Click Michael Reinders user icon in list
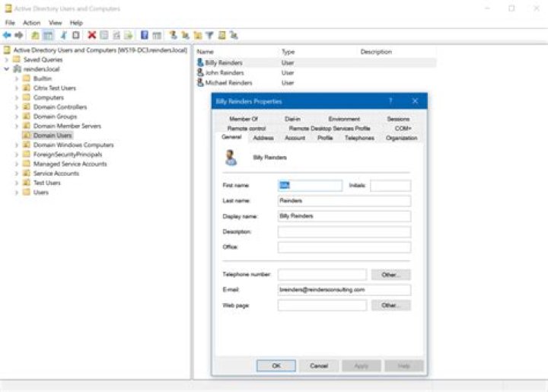The width and height of the screenshot is (548, 392). (x=200, y=83)
